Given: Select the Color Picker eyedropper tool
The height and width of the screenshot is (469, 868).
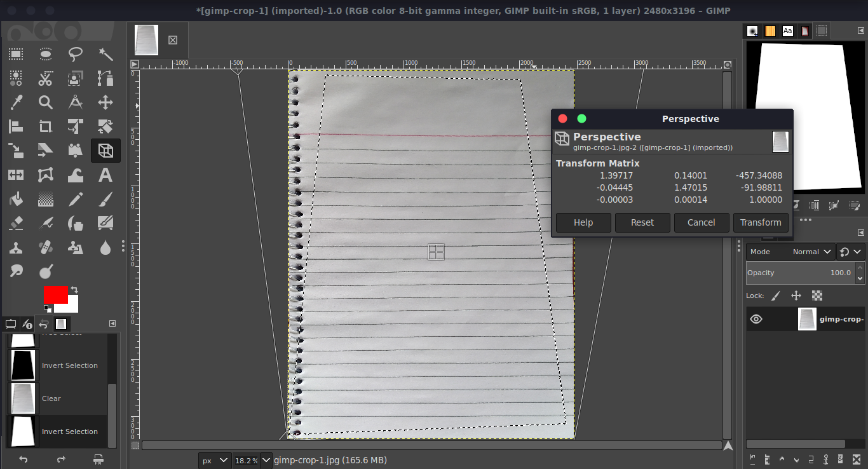Looking at the screenshot, I should coord(16,102).
